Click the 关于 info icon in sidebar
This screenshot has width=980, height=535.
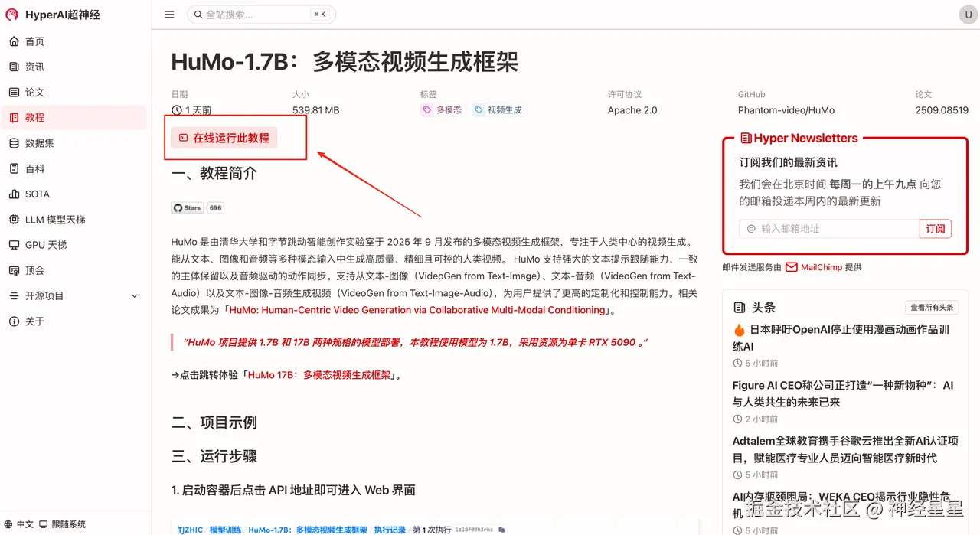coord(14,321)
